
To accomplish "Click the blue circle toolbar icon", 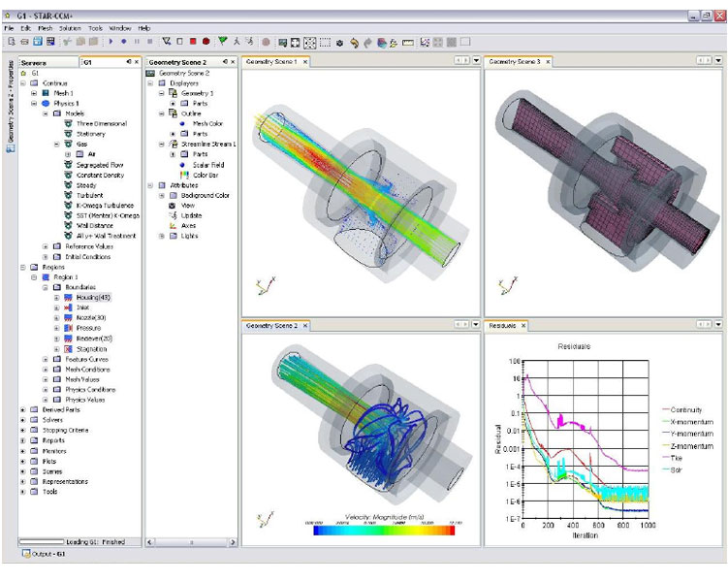I will [124, 42].
